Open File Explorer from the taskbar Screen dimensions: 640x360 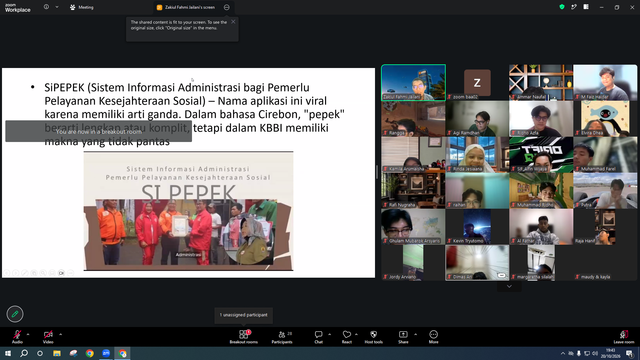[x=57, y=353]
